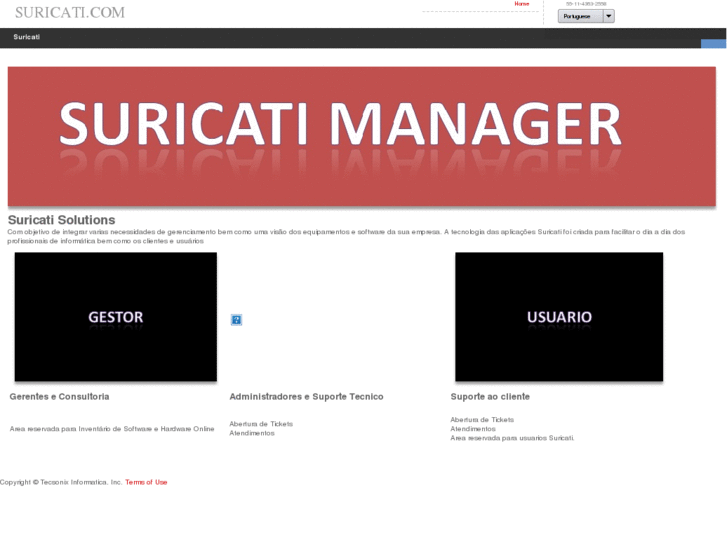Click the Suricati Manager red banner
This screenshot has height=545, width=727.
point(362,136)
